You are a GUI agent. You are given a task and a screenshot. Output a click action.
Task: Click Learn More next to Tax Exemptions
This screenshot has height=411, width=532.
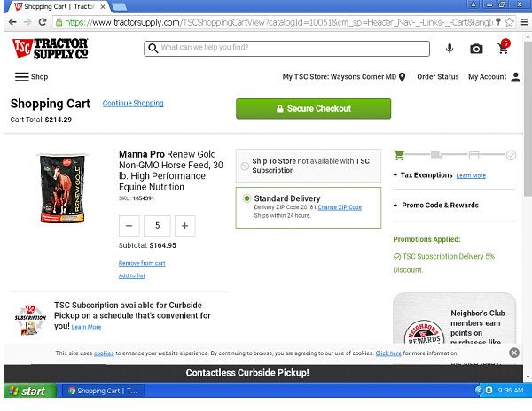pos(471,175)
